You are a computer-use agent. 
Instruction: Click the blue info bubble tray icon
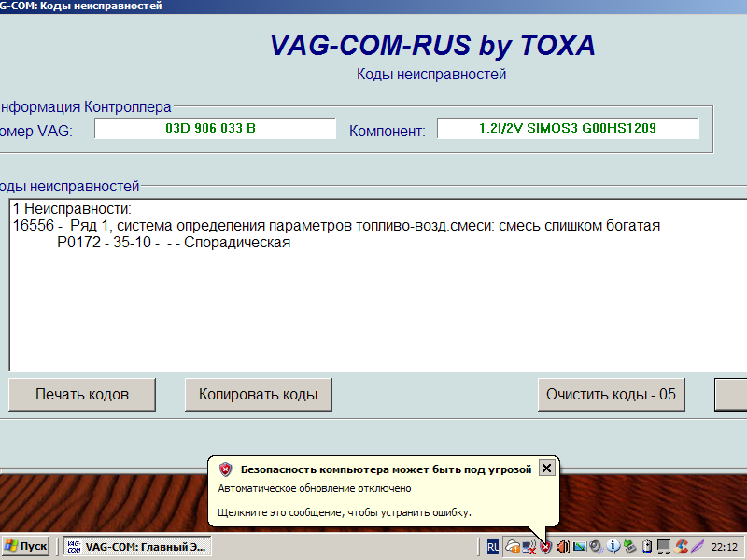[x=613, y=546]
